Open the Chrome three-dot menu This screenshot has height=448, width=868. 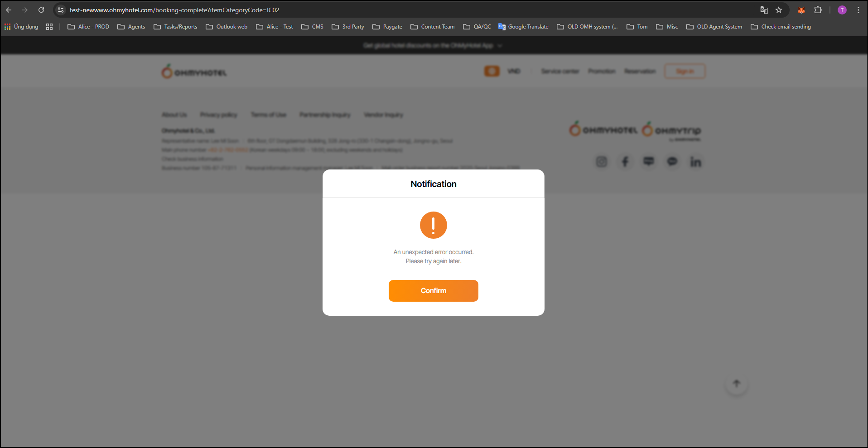858,10
